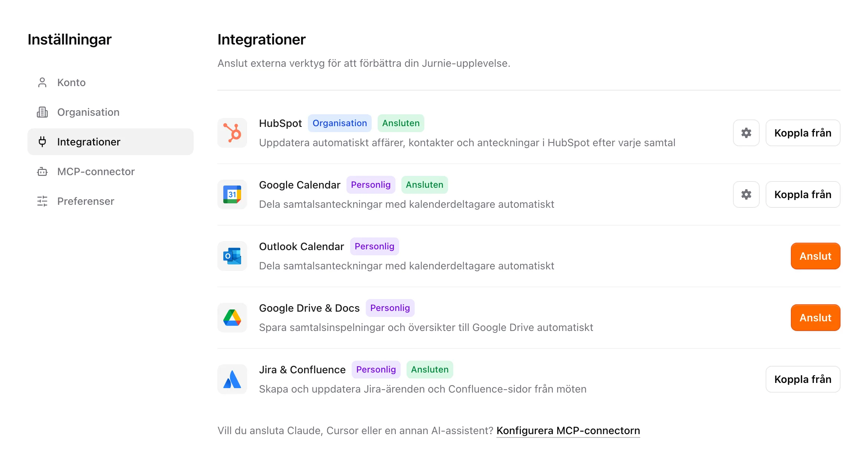868x469 pixels.
Task: Click the Integrationer plug icon
Action: point(42,142)
